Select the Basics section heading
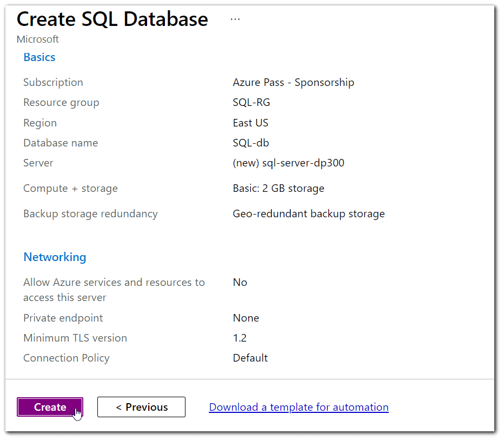The height and width of the screenshot is (441, 504). [x=39, y=57]
